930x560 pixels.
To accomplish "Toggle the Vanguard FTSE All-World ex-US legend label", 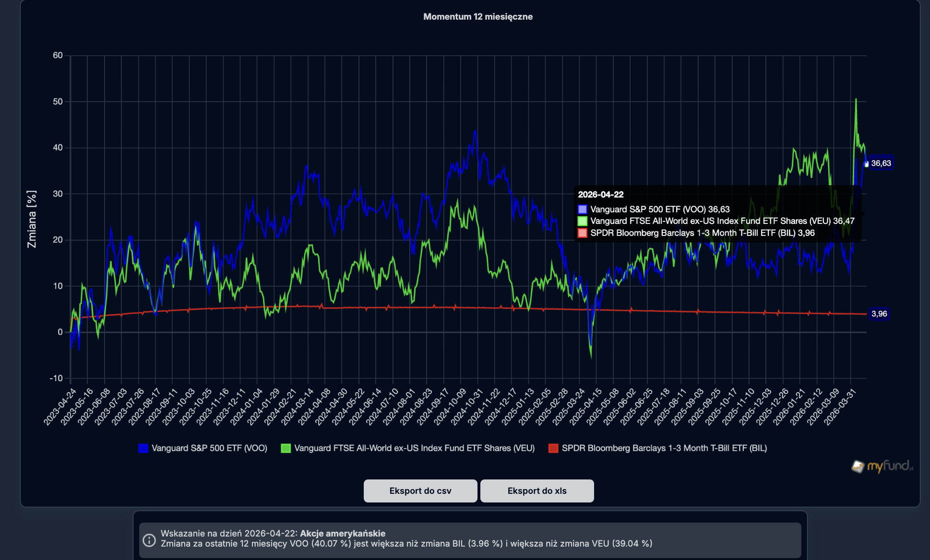I will click(415, 448).
